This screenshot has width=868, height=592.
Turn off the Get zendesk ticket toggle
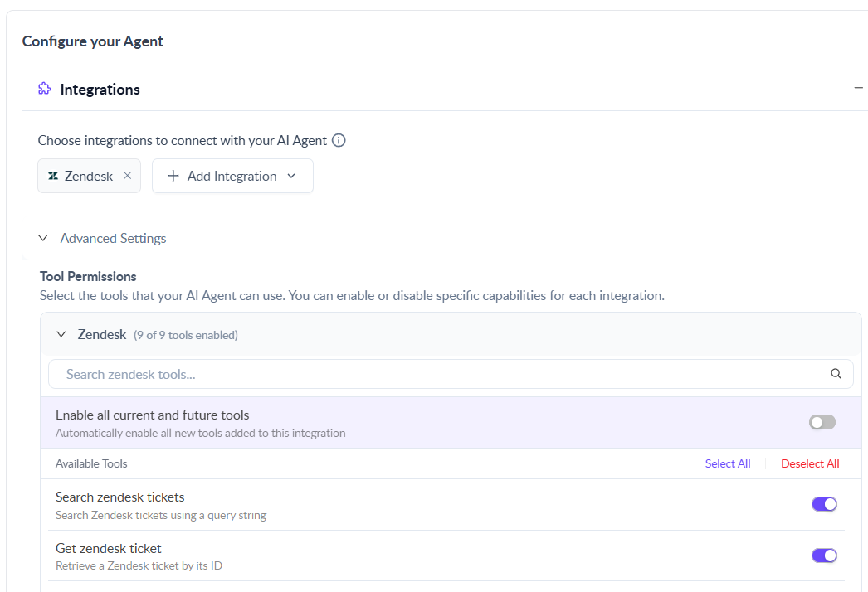click(x=824, y=556)
